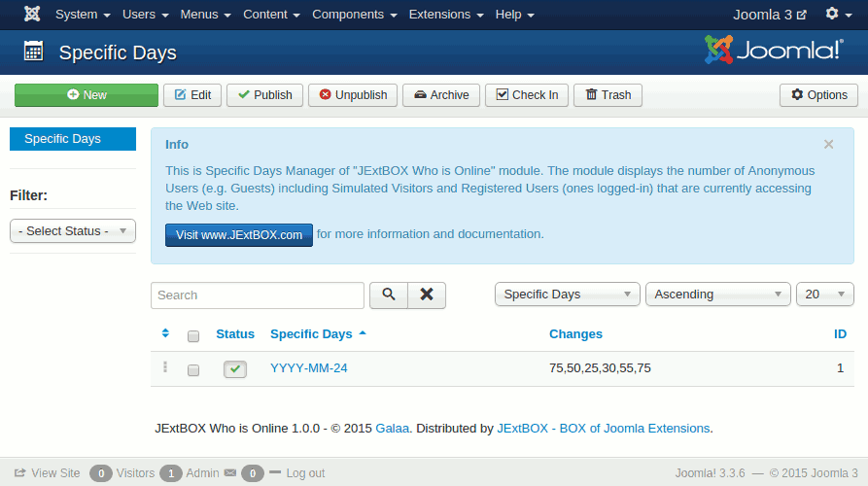Open the Select Status filter dropdown
Viewport: 868px width, 486px height.
click(73, 230)
